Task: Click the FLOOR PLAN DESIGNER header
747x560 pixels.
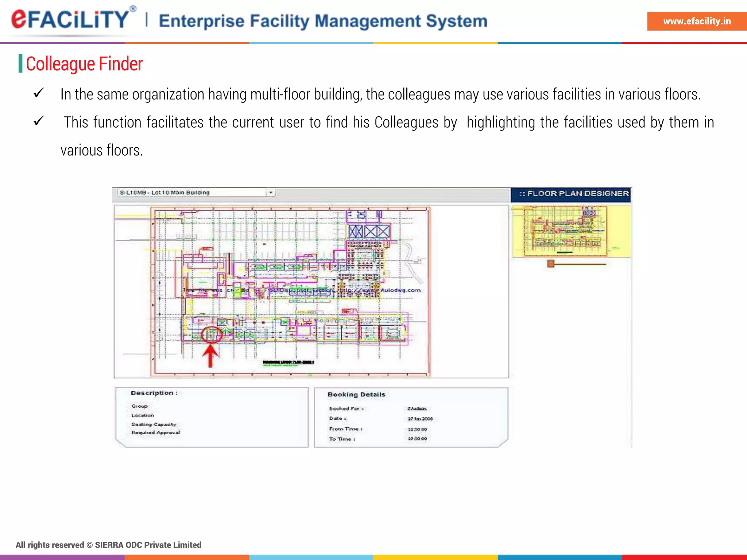Action: [571, 194]
